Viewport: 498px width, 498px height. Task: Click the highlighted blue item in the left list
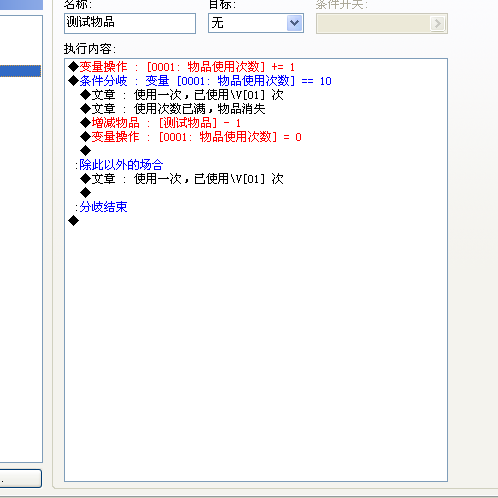(x=21, y=71)
